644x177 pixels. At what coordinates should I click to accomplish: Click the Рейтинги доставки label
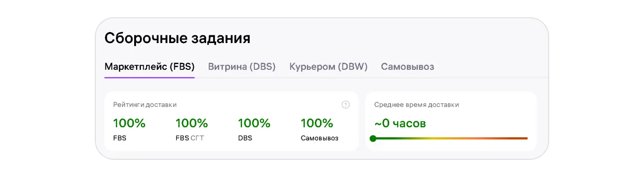tap(145, 105)
